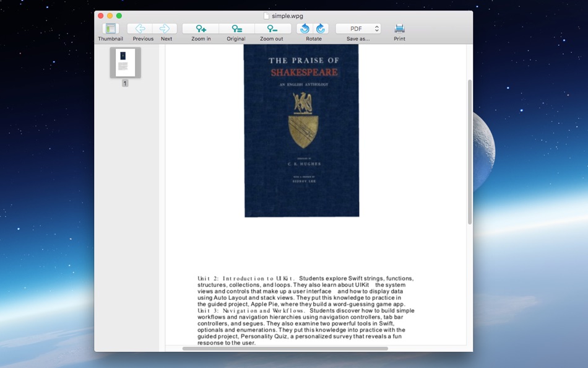Rotate the page clockwise

pyautogui.click(x=321, y=28)
